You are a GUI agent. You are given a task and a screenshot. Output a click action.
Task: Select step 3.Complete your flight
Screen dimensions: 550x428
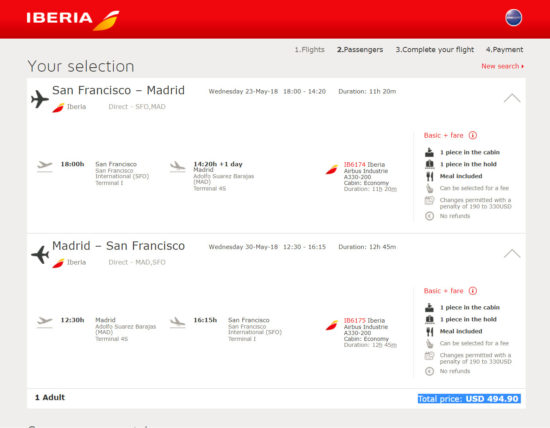pos(435,49)
